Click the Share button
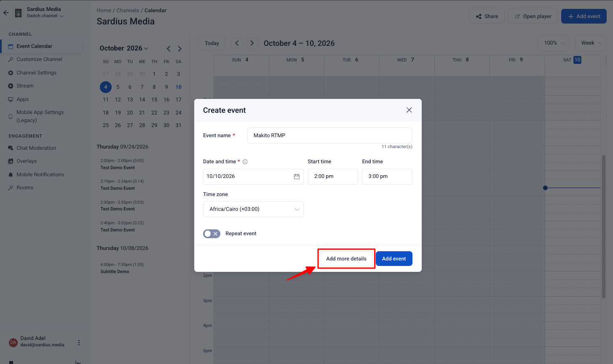This screenshot has width=613, height=364. click(x=487, y=16)
